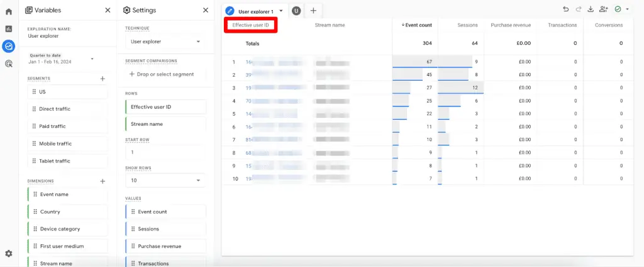644x267 pixels.
Task: Click Conversions column header
Action: point(609,25)
